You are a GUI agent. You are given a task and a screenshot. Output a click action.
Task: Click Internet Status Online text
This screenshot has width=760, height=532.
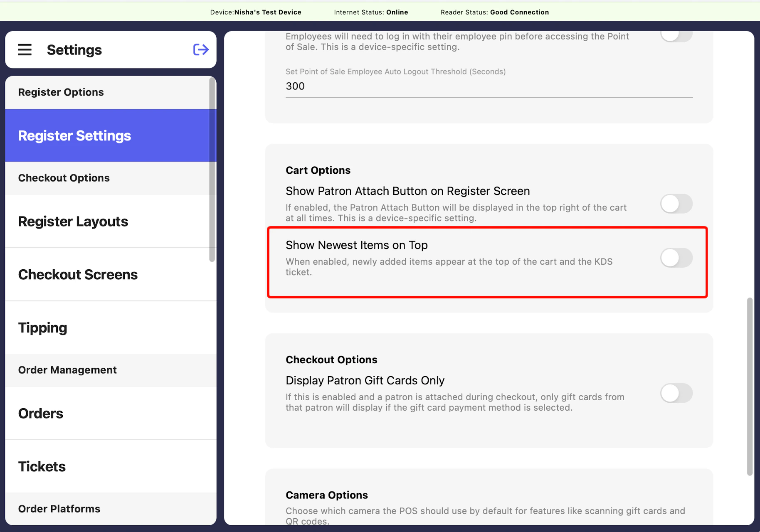[371, 12]
